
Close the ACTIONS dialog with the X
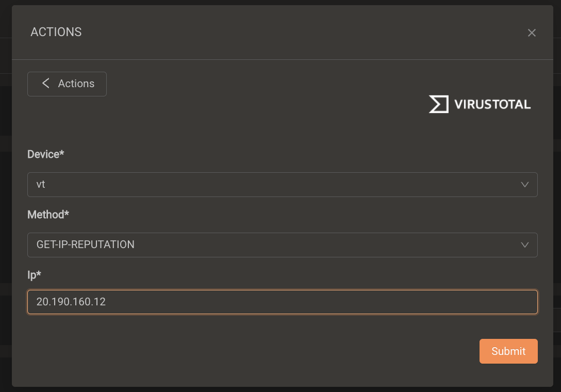532,33
